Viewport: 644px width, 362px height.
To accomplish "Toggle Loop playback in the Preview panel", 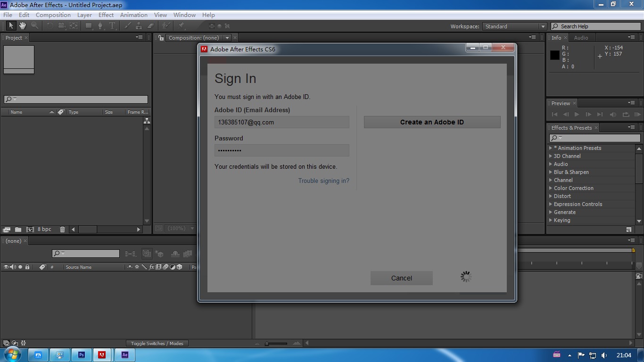I will (x=626, y=114).
